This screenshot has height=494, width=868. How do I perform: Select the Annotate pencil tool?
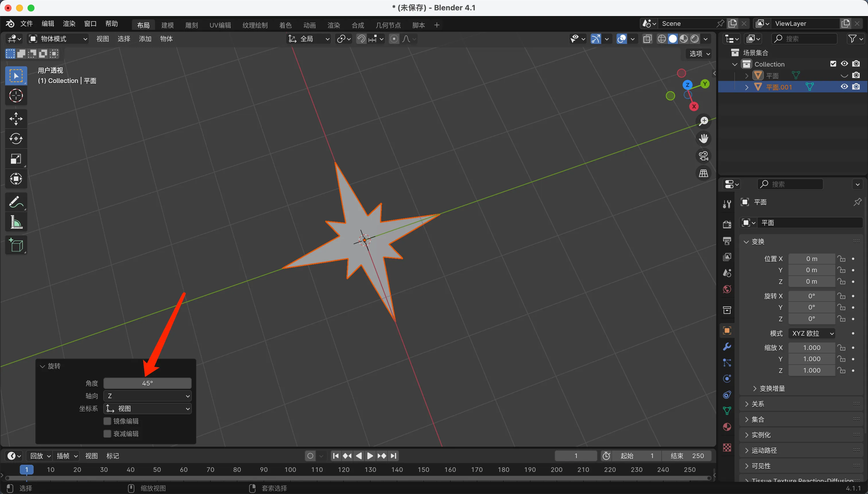click(x=16, y=202)
